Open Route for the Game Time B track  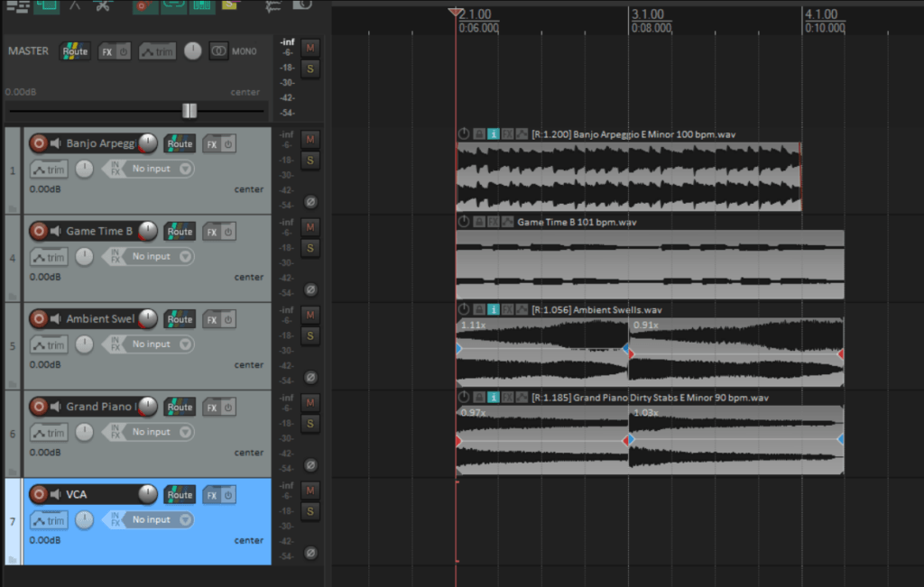(180, 232)
